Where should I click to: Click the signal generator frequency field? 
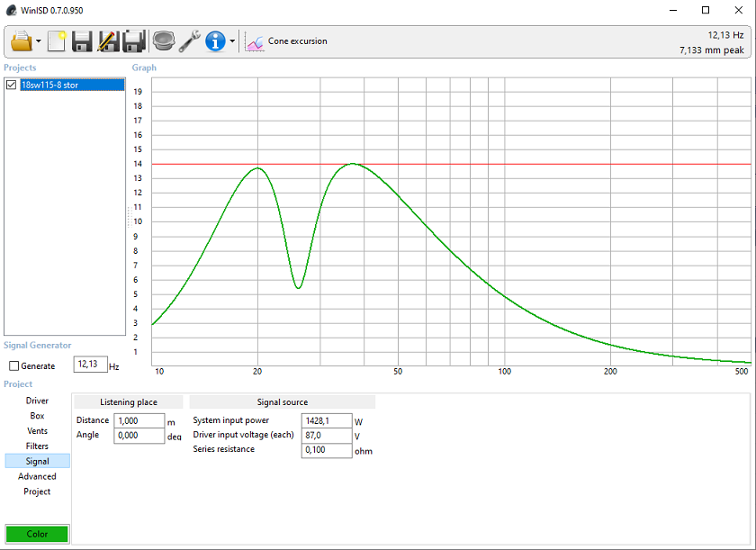point(90,365)
